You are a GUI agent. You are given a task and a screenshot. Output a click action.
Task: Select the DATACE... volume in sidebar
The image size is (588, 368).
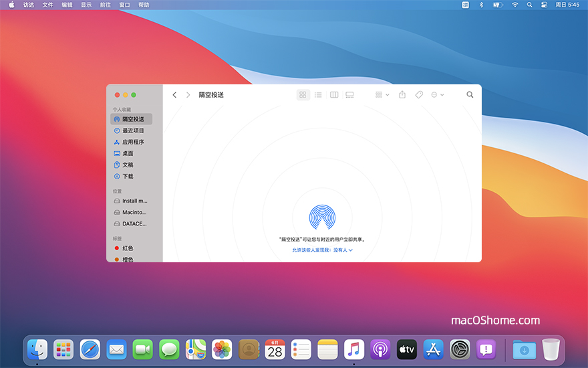[x=131, y=223]
